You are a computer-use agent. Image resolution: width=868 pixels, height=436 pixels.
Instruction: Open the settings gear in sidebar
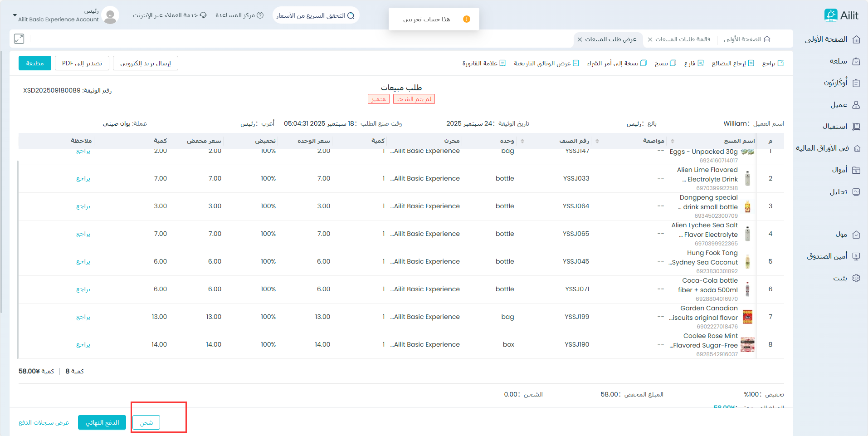coord(856,278)
